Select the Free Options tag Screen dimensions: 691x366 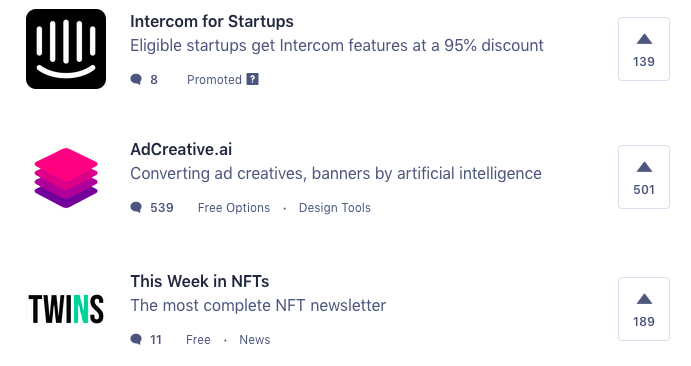234,207
